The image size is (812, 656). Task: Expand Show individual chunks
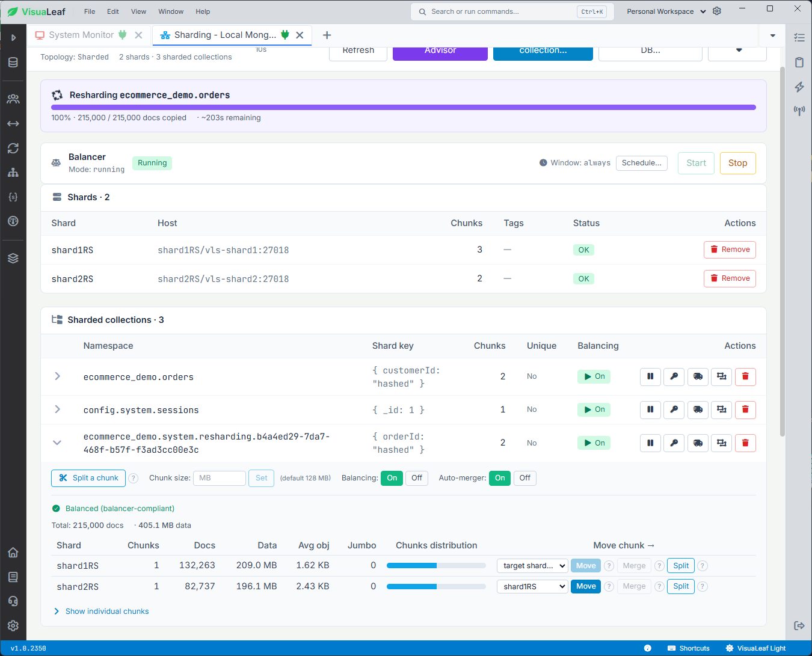coord(101,612)
